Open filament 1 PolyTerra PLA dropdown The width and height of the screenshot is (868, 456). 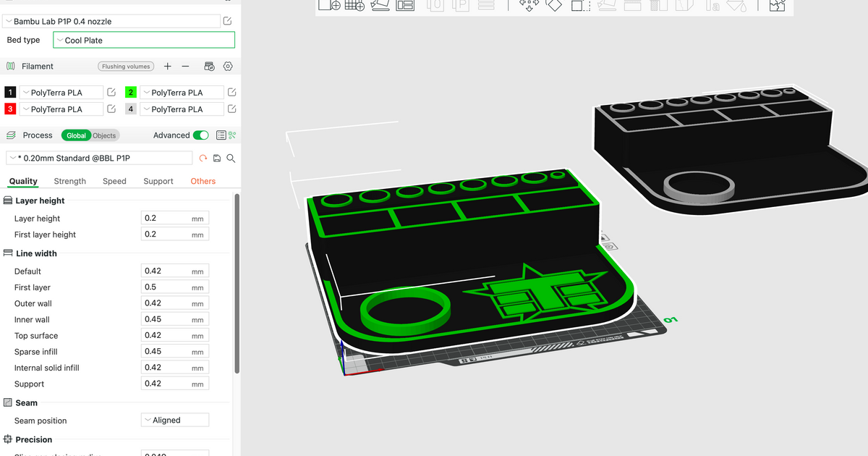pos(61,92)
